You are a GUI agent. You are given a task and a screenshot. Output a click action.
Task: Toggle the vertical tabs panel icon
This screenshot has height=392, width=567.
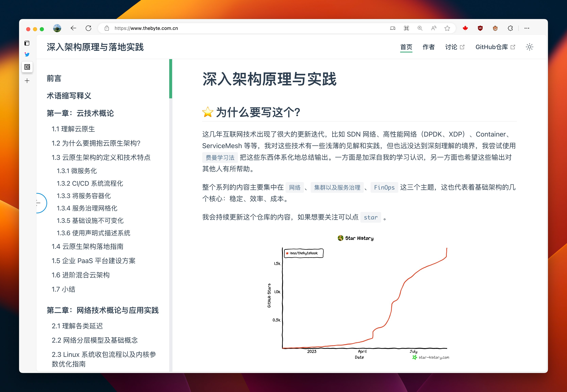click(x=27, y=43)
